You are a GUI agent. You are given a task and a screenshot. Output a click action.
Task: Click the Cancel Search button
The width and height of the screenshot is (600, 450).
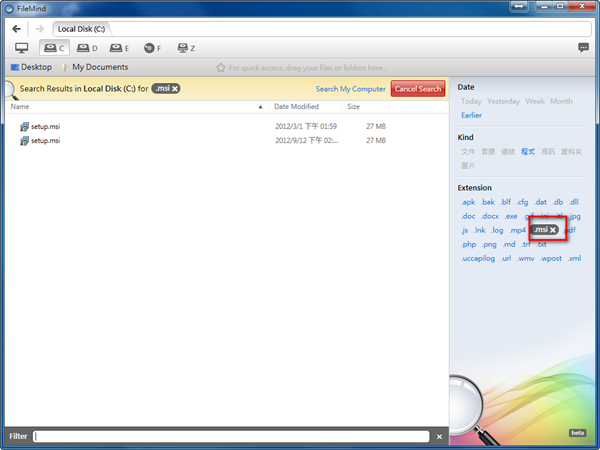tap(418, 89)
